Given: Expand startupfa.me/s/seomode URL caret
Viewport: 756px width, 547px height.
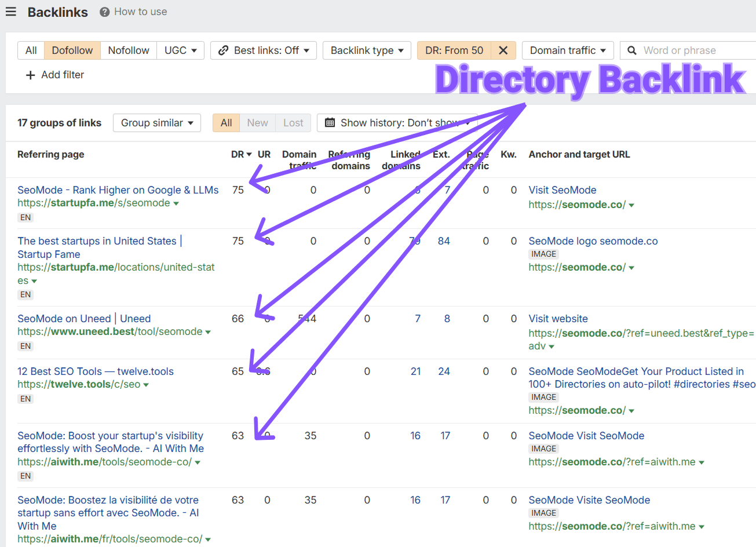Looking at the screenshot, I should [176, 203].
